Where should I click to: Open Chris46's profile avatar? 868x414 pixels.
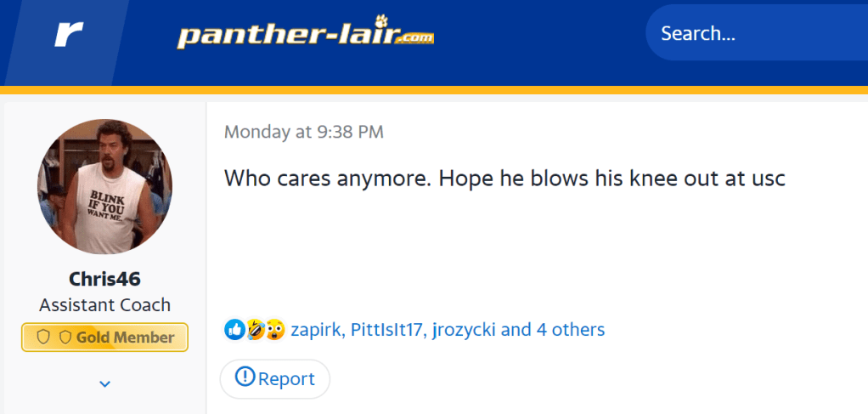[x=104, y=186]
